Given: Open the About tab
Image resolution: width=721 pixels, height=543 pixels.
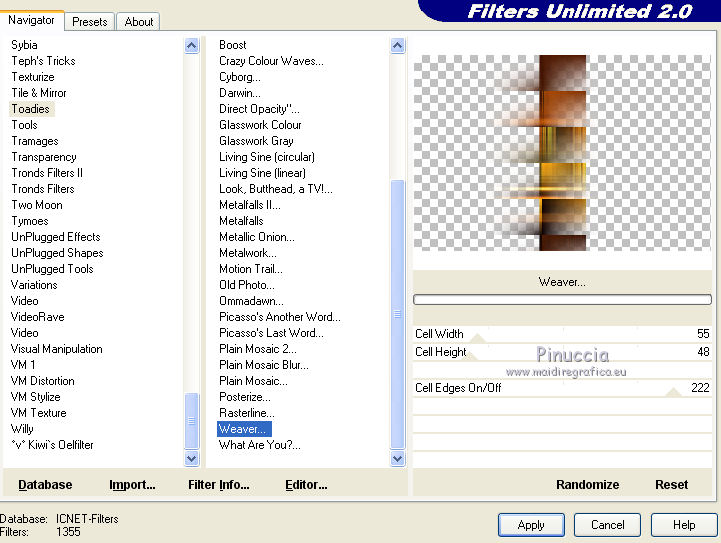Looking at the screenshot, I should (x=138, y=22).
